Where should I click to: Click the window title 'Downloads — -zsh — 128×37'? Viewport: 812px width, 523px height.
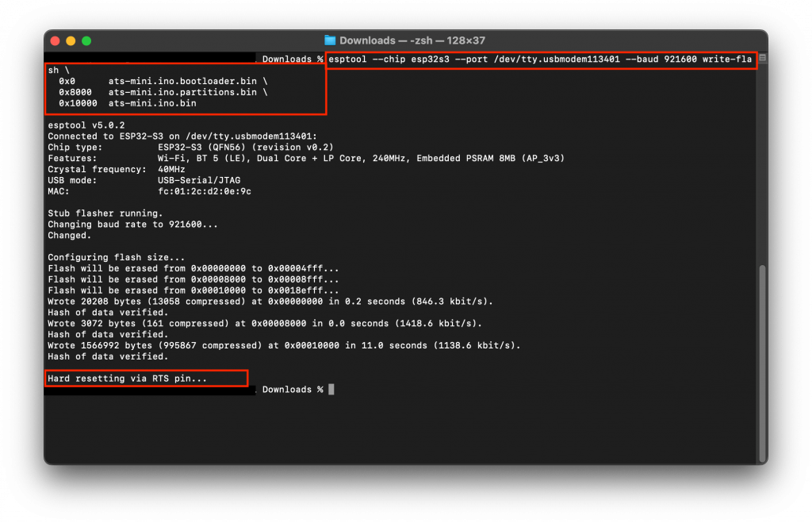[x=412, y=40]
